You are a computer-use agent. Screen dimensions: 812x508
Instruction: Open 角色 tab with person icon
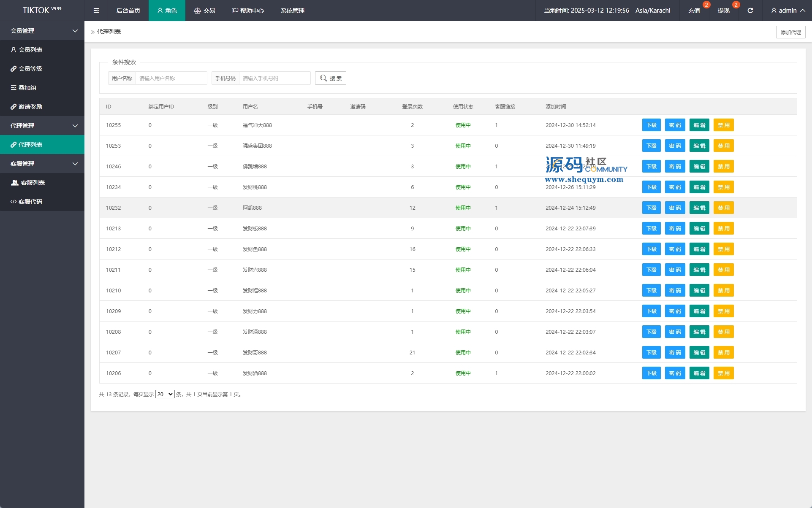tap(167, 11)
